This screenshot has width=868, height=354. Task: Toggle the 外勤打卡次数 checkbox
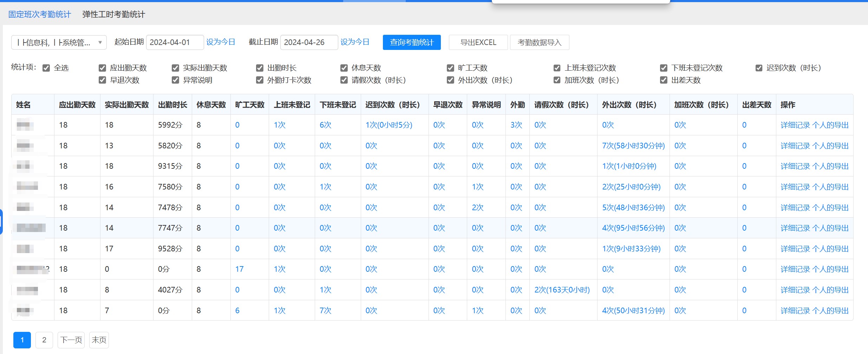click(x=260, y=80)
